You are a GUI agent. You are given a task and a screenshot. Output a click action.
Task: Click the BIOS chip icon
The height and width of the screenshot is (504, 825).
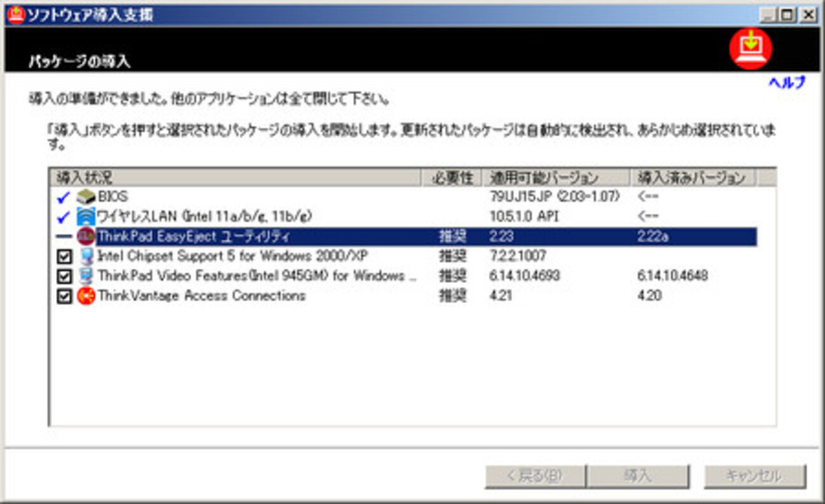click(x=86, y=197)
